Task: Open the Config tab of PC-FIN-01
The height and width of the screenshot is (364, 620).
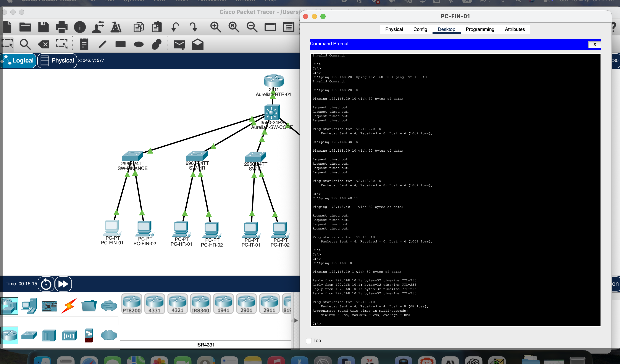Action: coord(420,29)
